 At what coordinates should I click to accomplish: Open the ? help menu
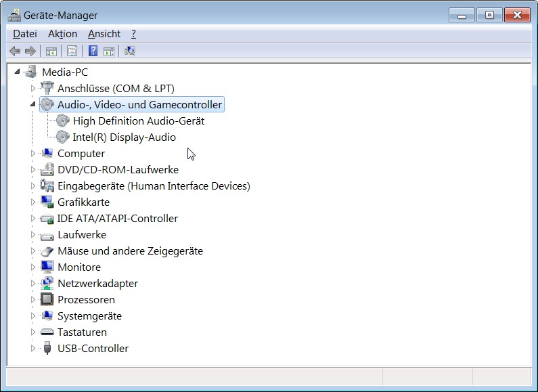pyautogui.click(x=133, y=34)
